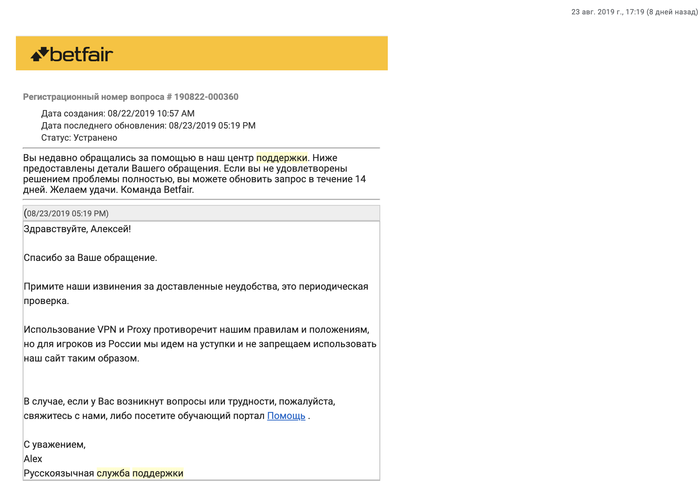This screenshot has width=700, height=481.
Task: Click the closing line С уважением,
Action: [54, 444]
